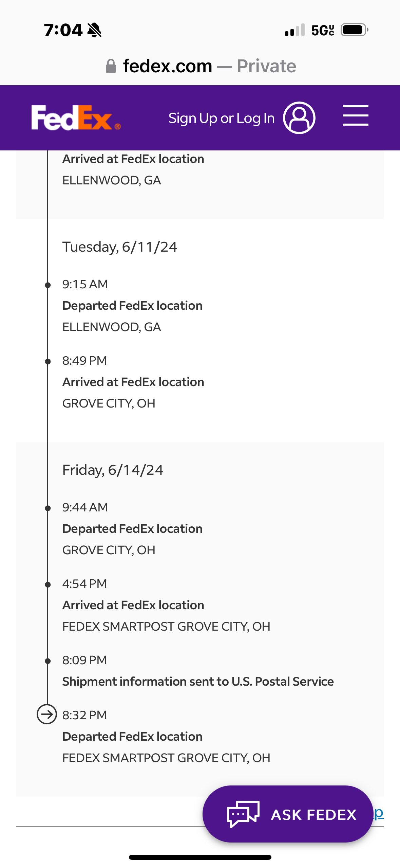The width and height of the screenshot is (400, 868).
Task: Select the 4:54 PM timeline marker
Action: pyautogui.click(x=48, y=584)
